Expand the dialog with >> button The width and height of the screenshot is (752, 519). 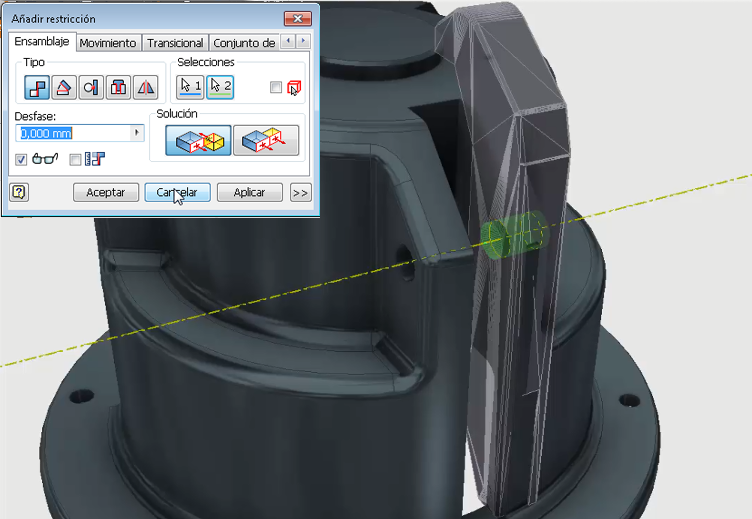[300, 192]
